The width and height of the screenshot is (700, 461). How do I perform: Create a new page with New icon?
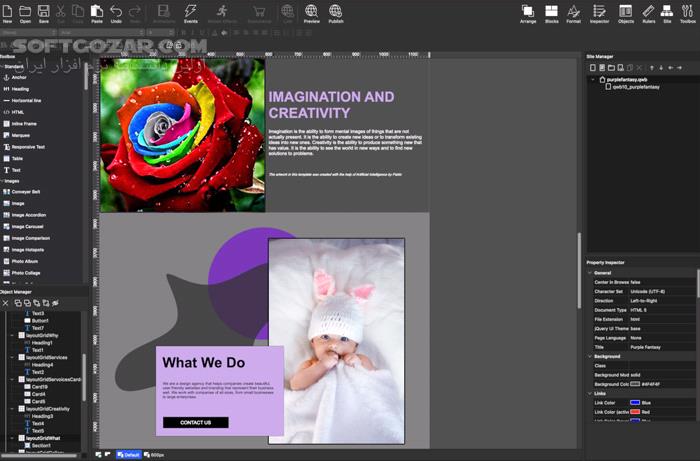point(7,13)
